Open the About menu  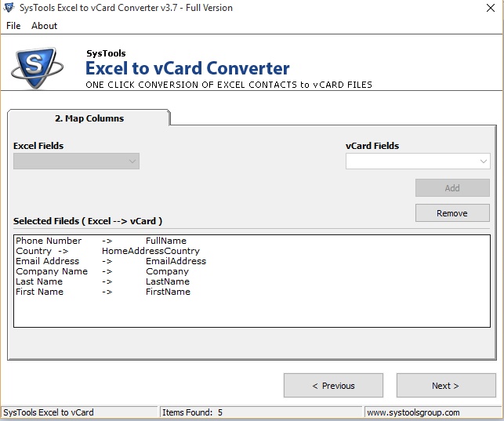point(45,26)
